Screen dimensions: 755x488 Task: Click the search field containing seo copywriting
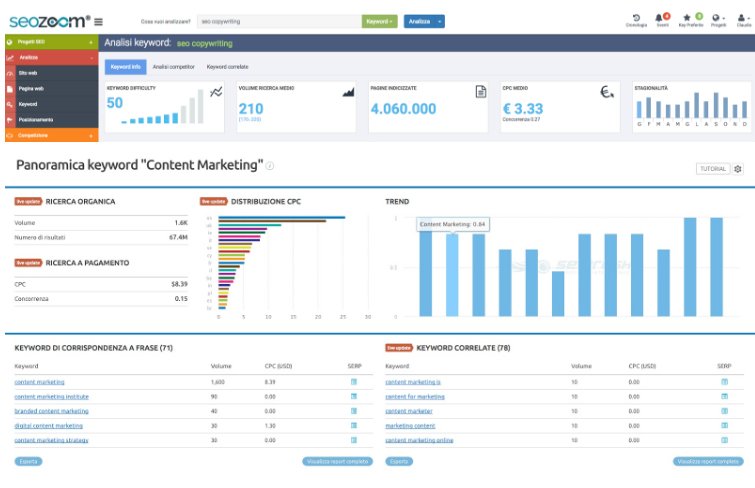pos(279,21)
